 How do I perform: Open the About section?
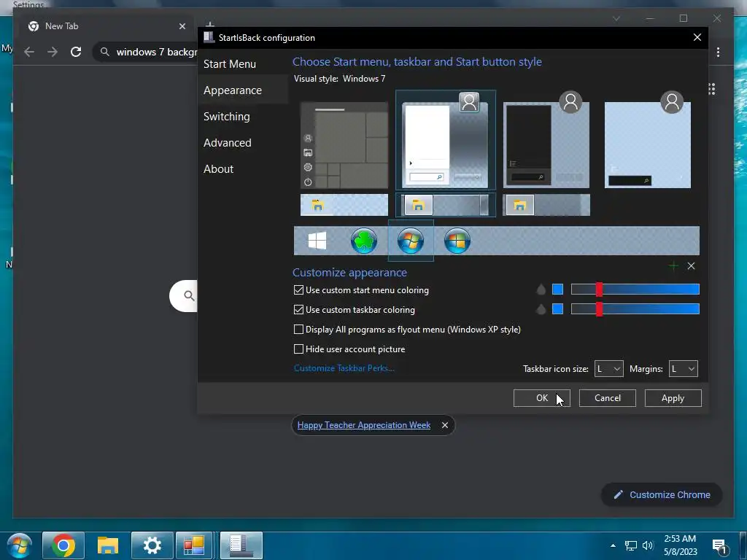click(219, 168)
